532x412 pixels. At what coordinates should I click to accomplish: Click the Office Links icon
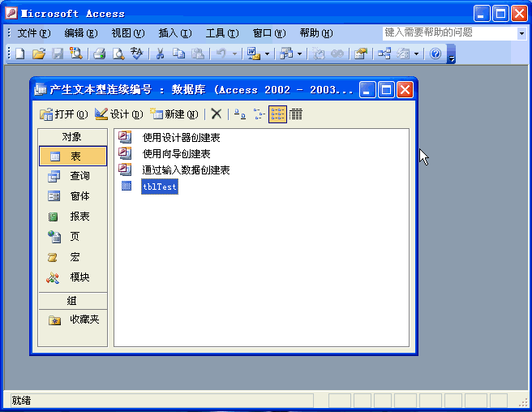coord(254,54)
